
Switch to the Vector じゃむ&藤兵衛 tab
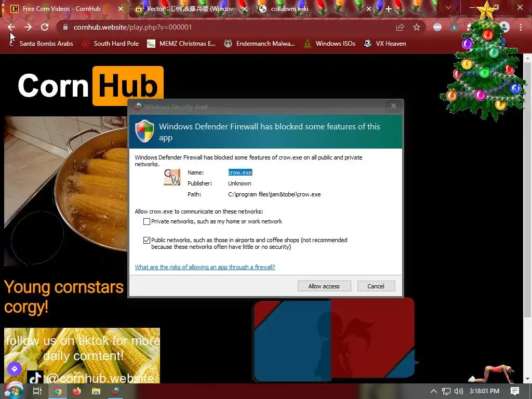[192, 9]
